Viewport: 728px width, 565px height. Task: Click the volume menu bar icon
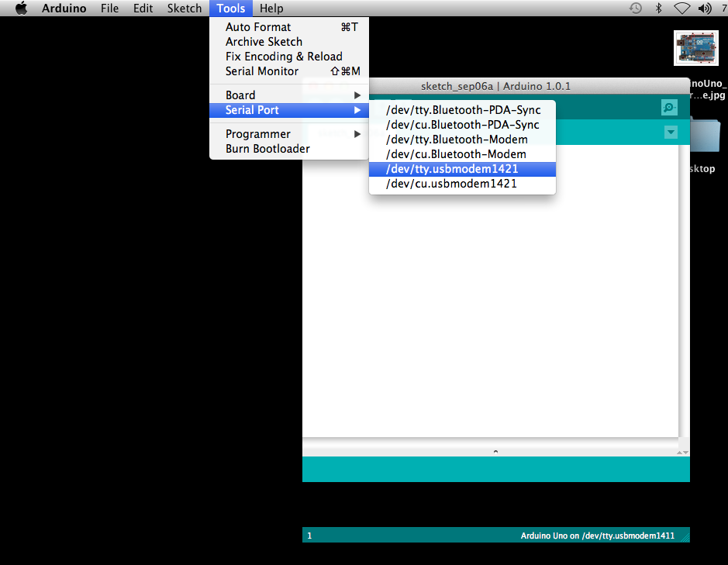pyautogui.click(x=705, y=9)
